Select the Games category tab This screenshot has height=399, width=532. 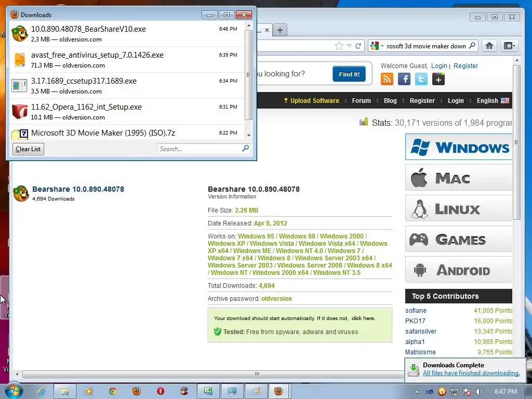(x=459, y=239)
